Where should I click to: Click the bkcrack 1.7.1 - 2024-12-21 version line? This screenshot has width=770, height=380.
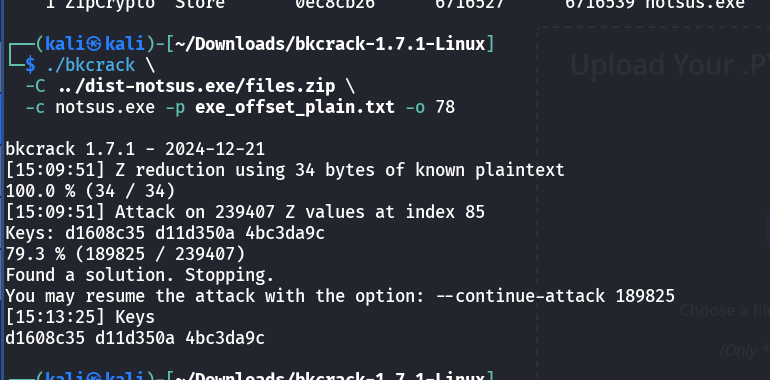tap(135, 149)
